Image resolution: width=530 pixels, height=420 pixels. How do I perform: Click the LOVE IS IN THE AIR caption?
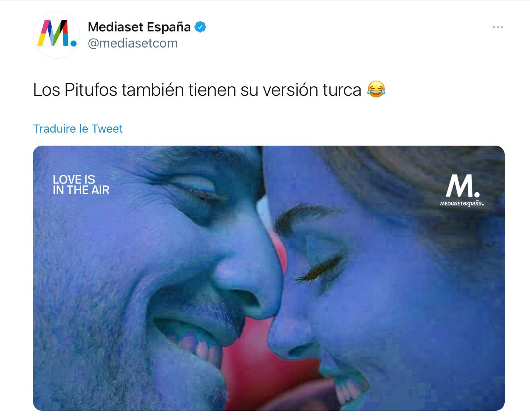[81, 185]
